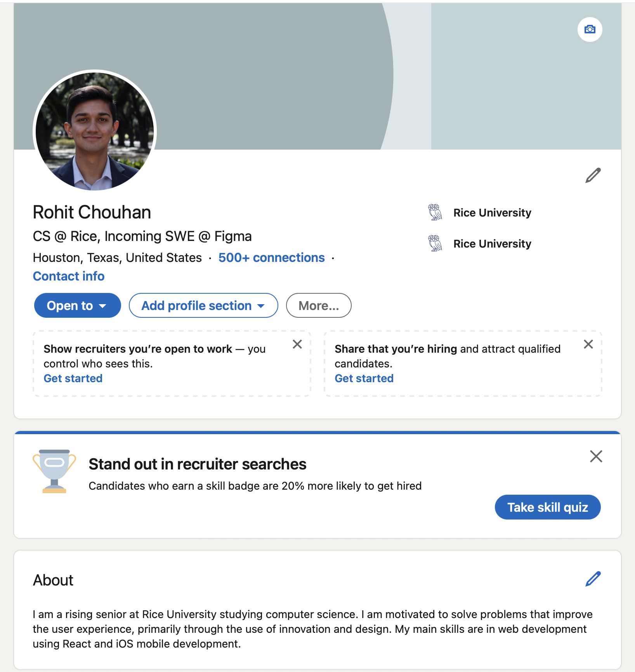Click the trophy skill badge icon
Image resolution: width=635 pixels, height=672 pixels.
pyautogui.click(x=54, y=471)
